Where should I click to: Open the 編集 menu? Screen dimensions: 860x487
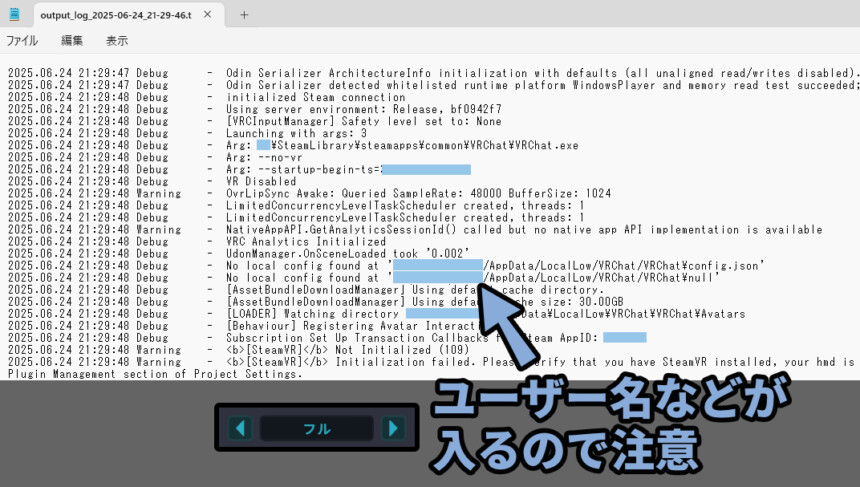click(72, 41)
